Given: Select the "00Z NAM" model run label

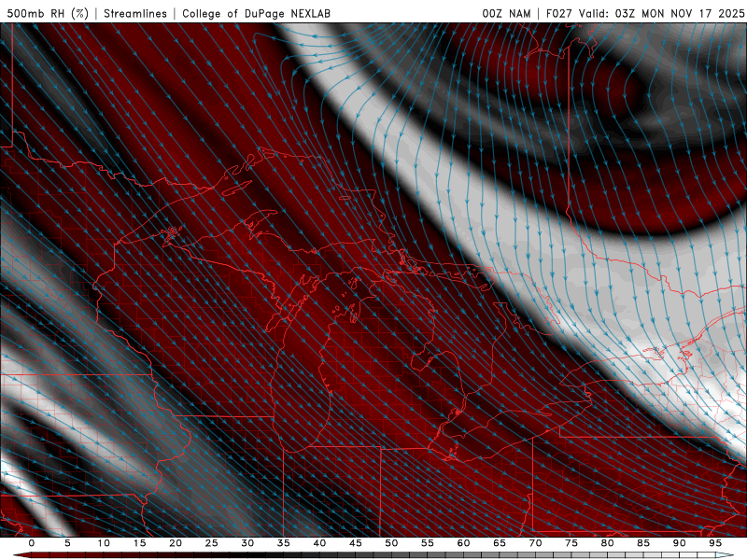Looking at the screenshot, I should coord(506,13).
